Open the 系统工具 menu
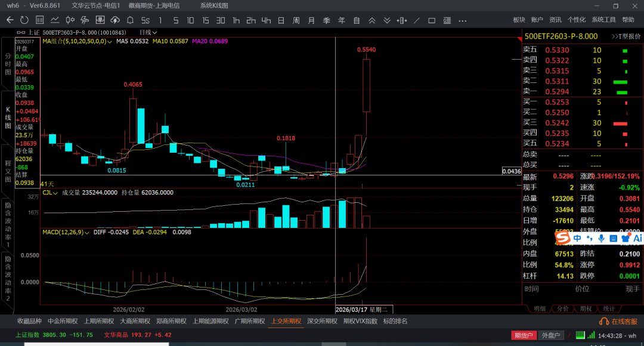The width and height of the screenshot is (644, 346). 603,20
